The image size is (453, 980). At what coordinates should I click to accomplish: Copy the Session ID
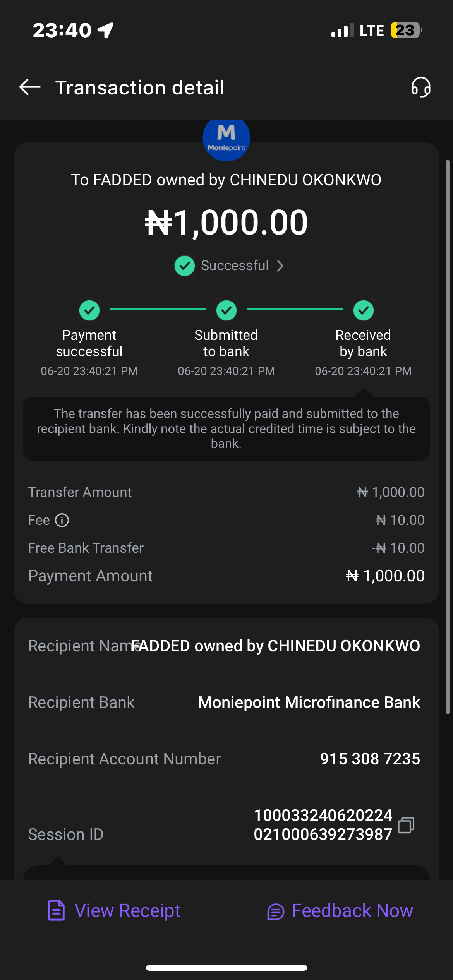pyautogui.click(x=406, y=825)
